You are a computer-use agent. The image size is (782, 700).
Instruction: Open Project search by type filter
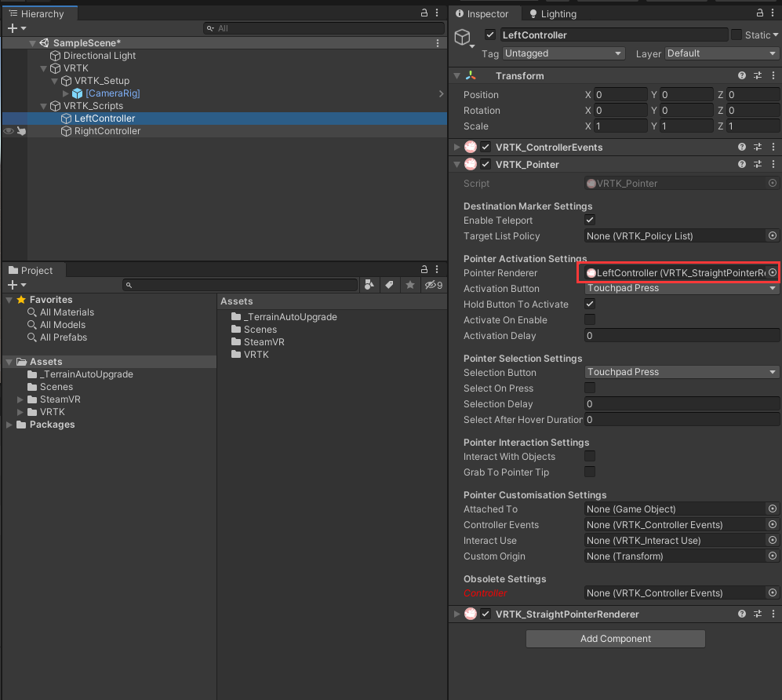(369, 285)
